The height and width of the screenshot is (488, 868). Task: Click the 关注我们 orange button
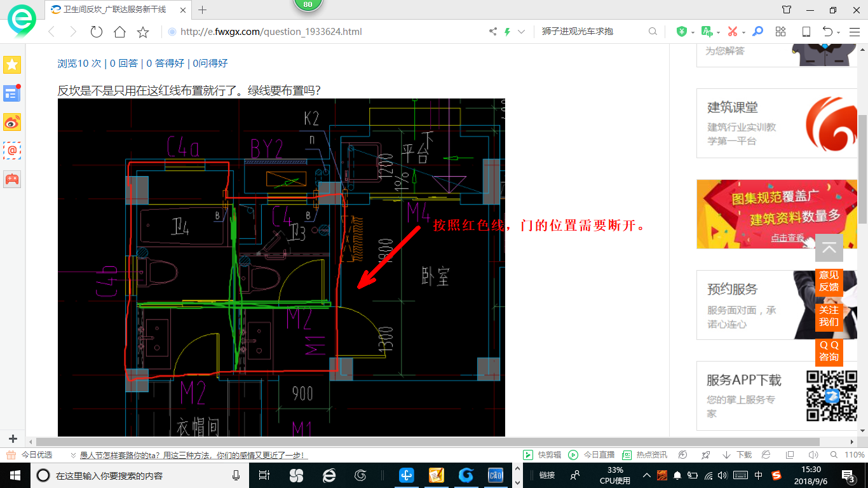(829, 316)
